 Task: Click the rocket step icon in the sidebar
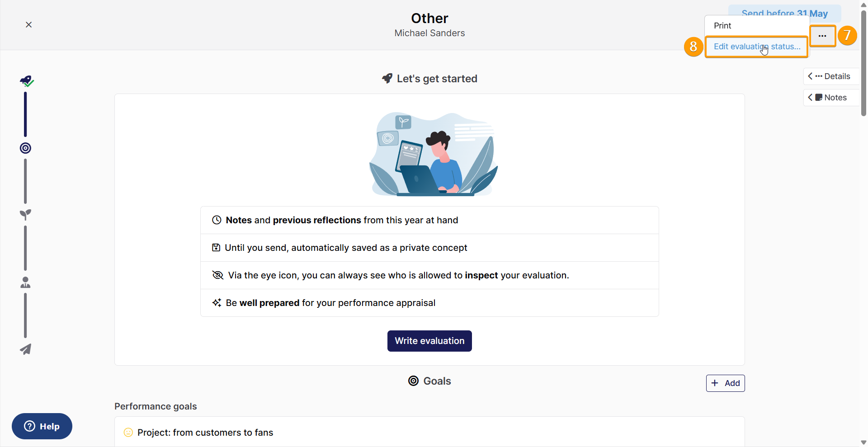click(26, 81)
